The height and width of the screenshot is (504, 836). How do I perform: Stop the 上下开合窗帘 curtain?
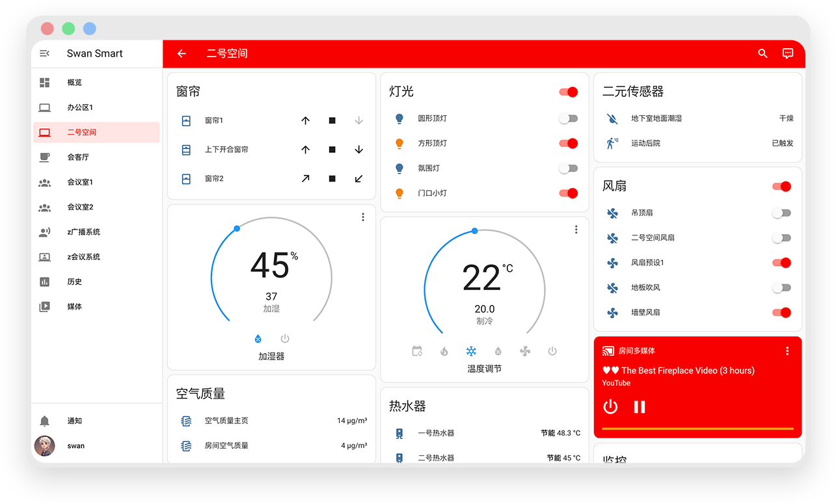tap(332, 150)
